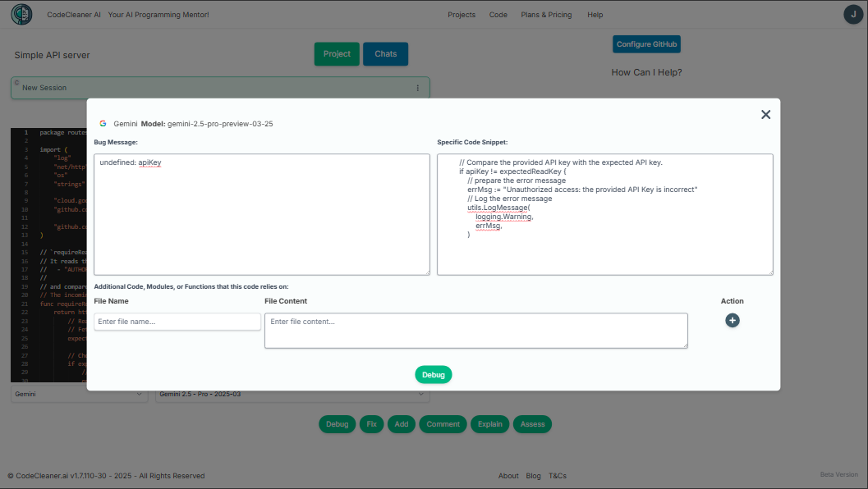868x489 pixels.
Task: Open the Help menu item
Action: tap(595, 15)
